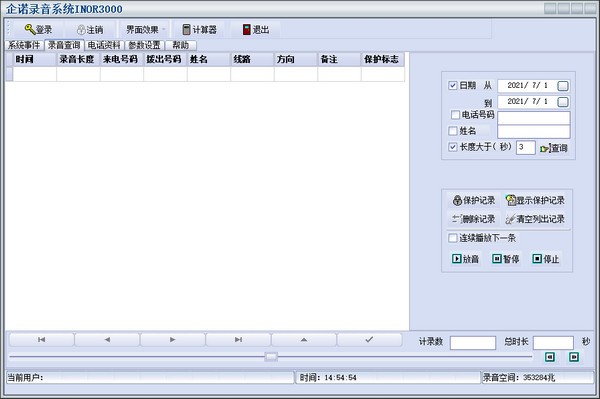The width and height of the screenshot is (600, 399).
Task: Click the rewind icon beside the slider
Action: pos(550,357)
